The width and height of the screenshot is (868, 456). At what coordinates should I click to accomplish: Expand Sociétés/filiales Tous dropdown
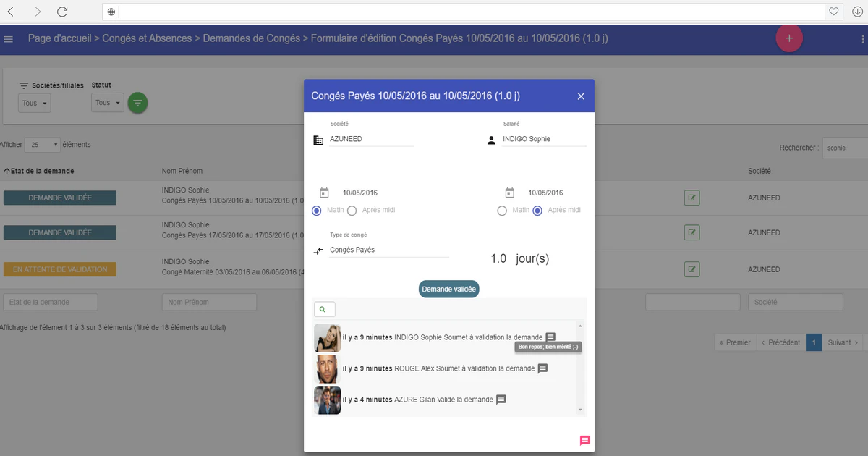coord(35,104)
